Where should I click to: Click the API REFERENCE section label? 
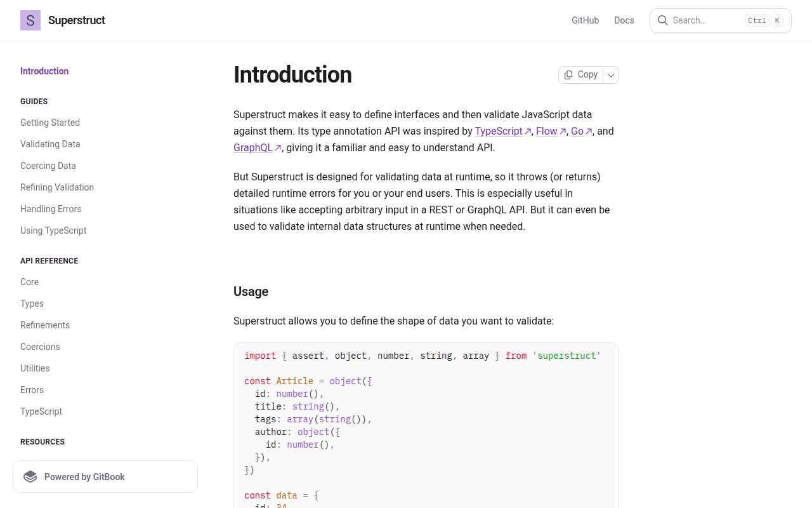tap(49, 261)
